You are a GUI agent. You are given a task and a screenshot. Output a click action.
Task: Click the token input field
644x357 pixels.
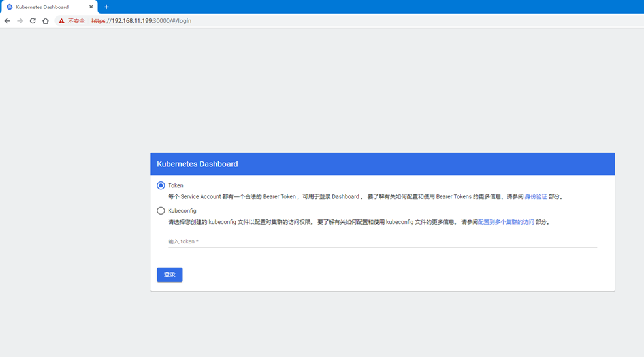(x=382, y=241)
